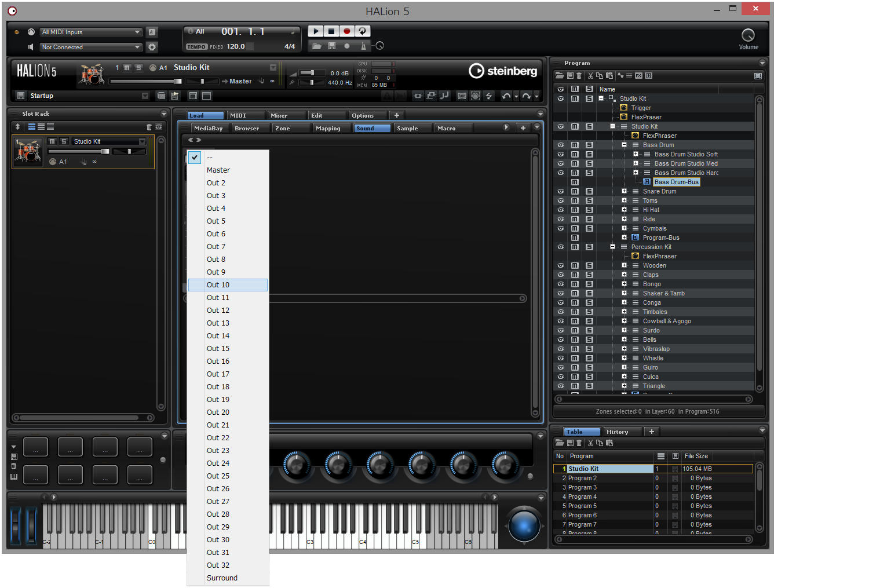Hide the Snare Drum layer via eye icon

560,191
